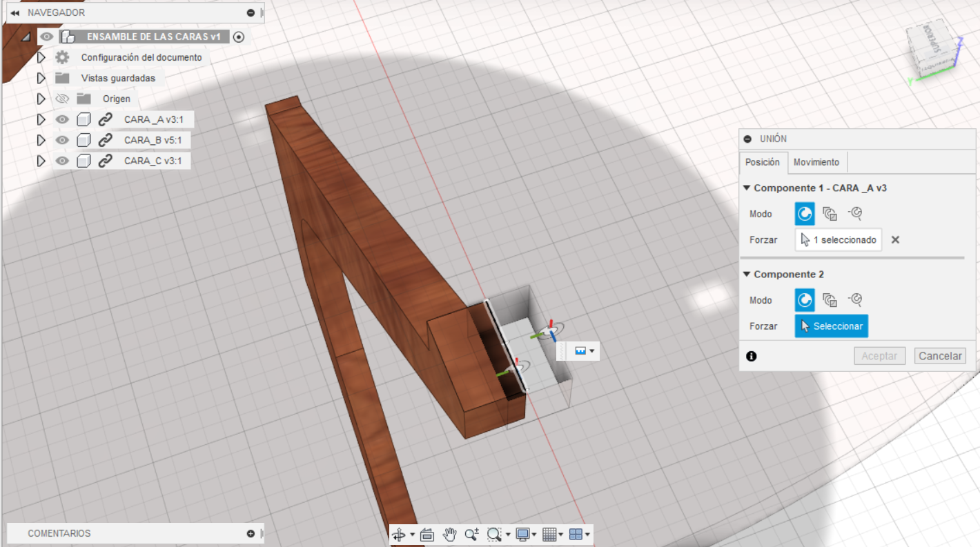The height and width of the screenshot is (547, 980).
Task: Select the Zoom magnifier tool
Action: [472, 534]
